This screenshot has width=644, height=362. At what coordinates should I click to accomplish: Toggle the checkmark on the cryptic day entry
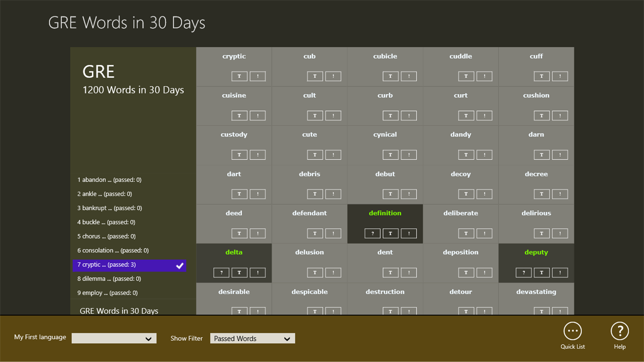180,265
